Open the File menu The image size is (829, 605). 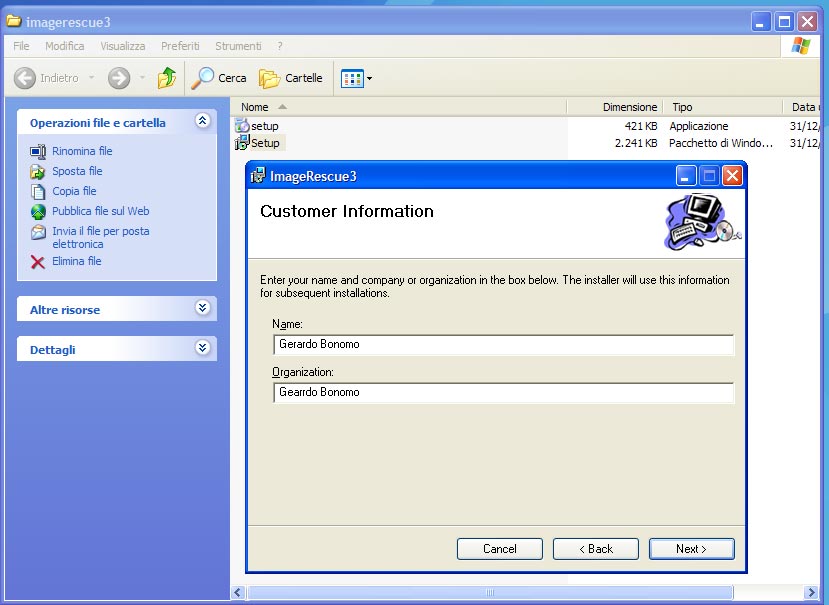point(21,46)
